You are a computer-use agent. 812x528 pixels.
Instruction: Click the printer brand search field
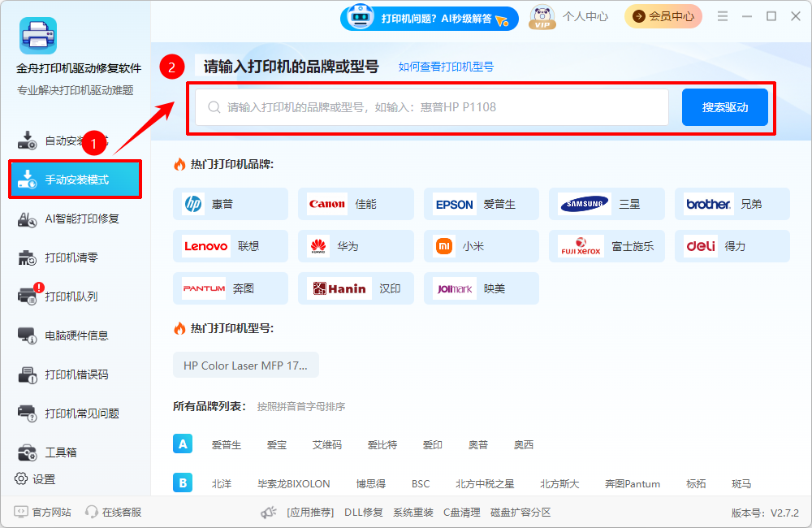coord(432,107)
